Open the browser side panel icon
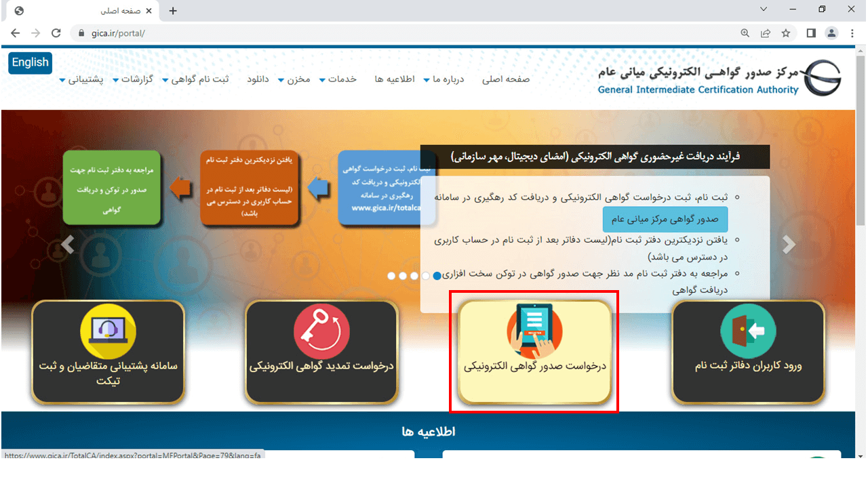868x488 pixels. [x=810, y=33]
